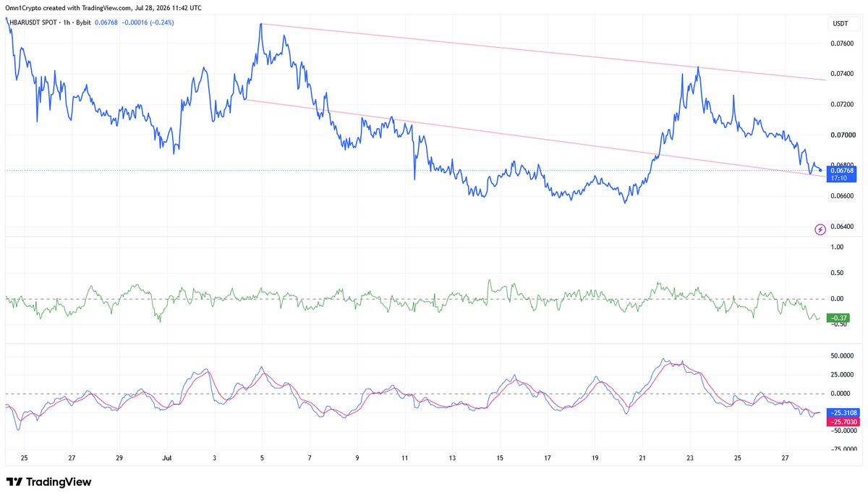Click the 25.0000 oscillator axis label
868x498 pixels.
pyautogui.click(x=842, y=375)
